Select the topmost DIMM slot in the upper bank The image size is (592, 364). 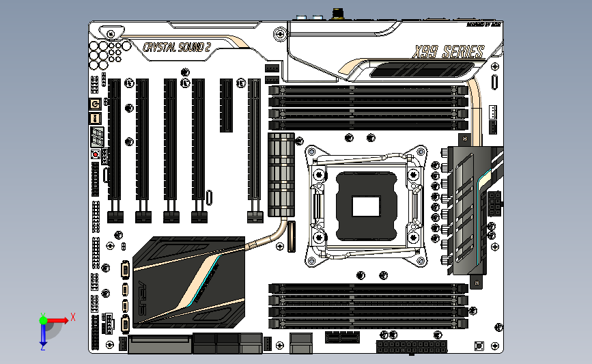click(x=368, y=90)
